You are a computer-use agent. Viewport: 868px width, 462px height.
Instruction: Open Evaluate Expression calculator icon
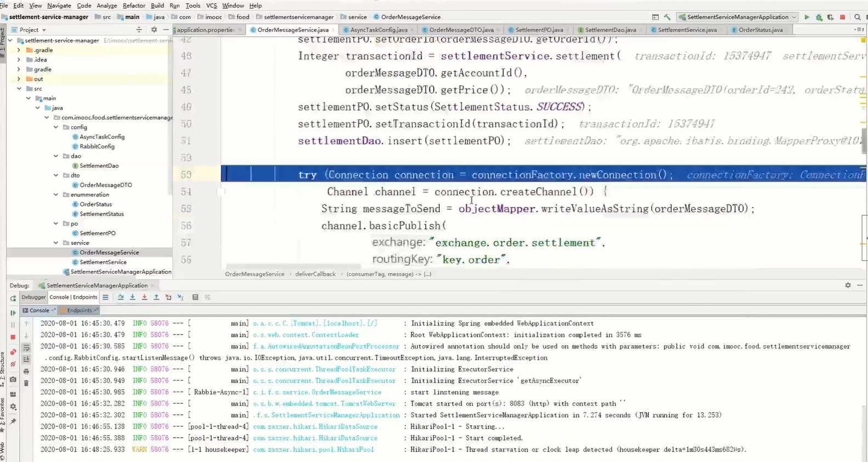[x=195, y=297]
